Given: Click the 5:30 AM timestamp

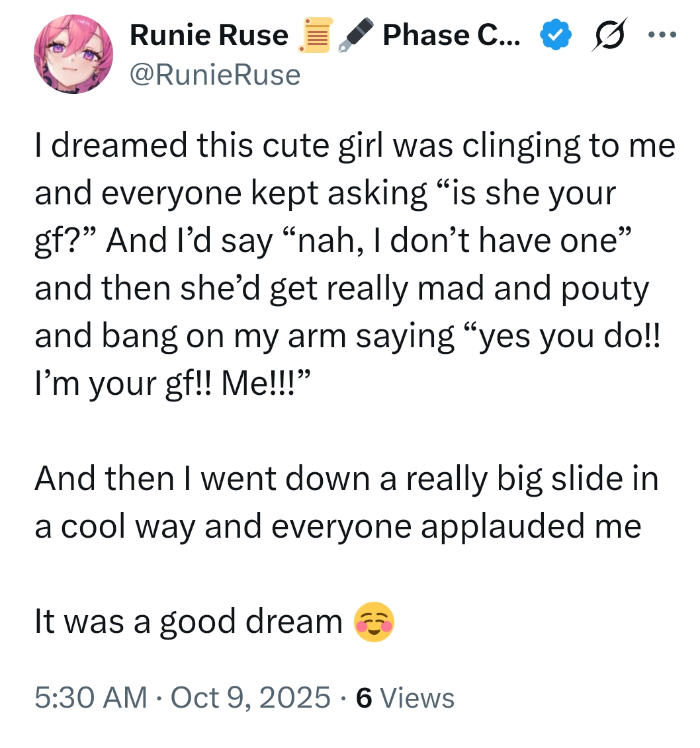Looking at the screenshot, I should click(x=91, y=698).
